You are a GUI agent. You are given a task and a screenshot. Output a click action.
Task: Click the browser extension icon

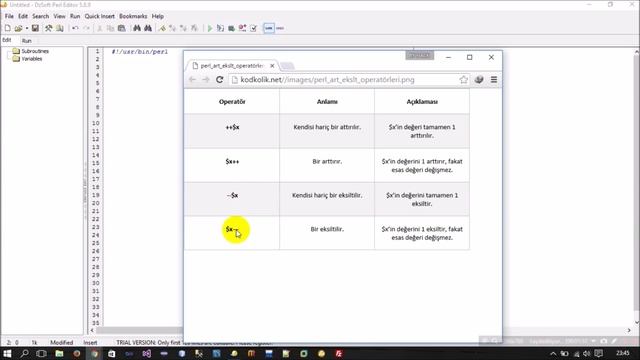(479, 80)
